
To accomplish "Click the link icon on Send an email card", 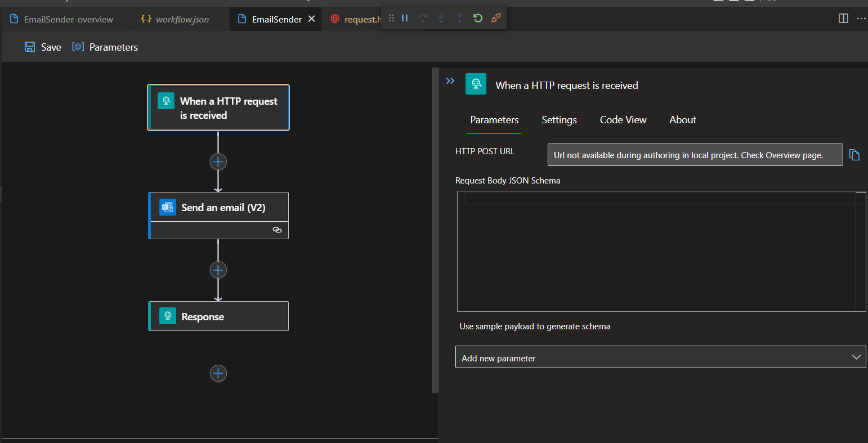I will click(276, 230).
